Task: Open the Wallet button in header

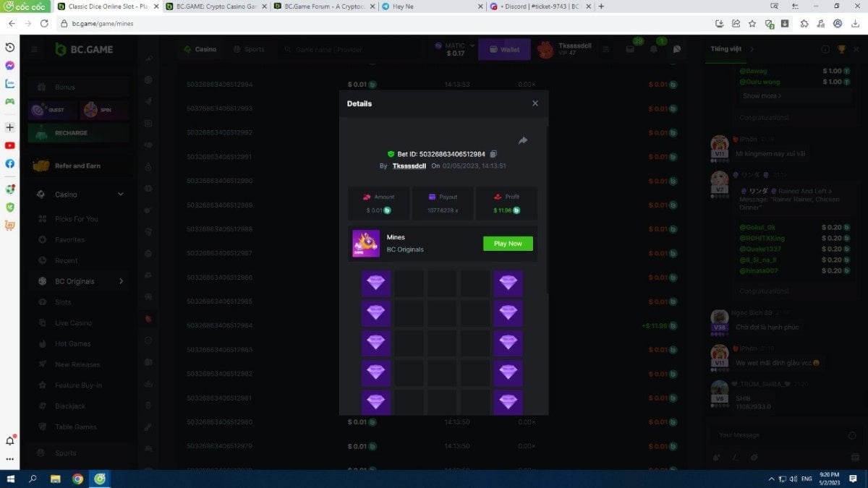Action: (x=504, y=50)
